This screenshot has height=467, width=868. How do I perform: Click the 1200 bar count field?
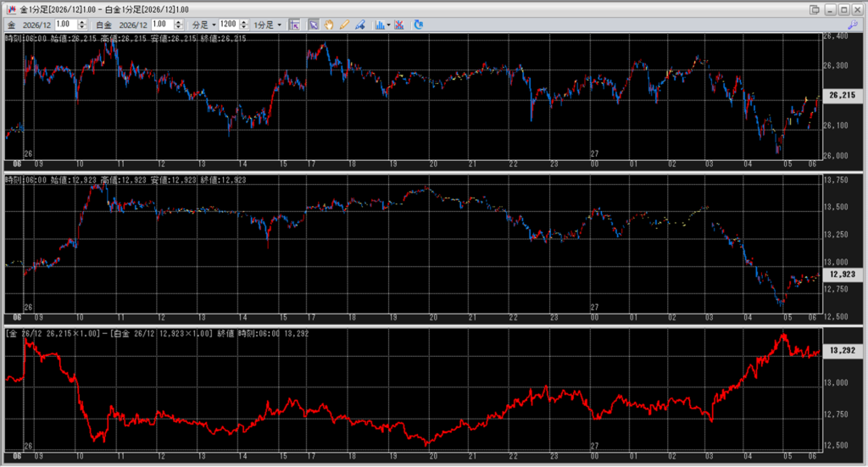click(227, 25)
